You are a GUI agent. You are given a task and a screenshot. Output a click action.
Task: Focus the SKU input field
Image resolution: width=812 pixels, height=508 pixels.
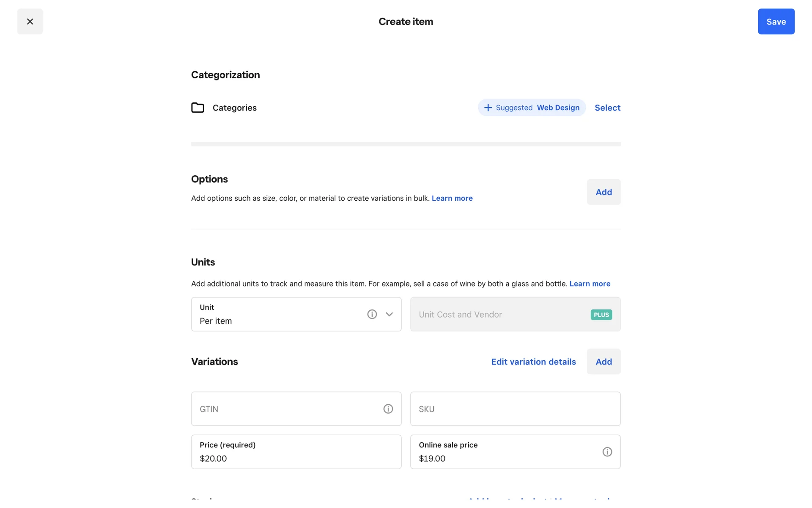pos(515,409)
